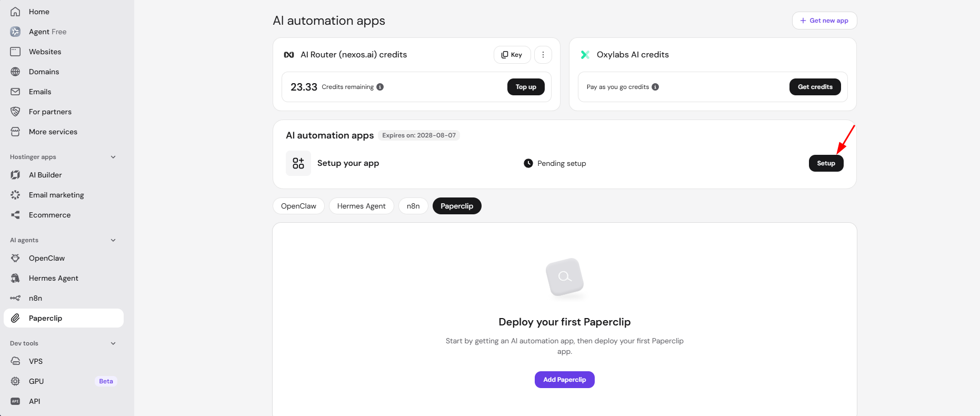Open the GPU chip icon
The width and height of the screenshot is (980, 416).
15,381
